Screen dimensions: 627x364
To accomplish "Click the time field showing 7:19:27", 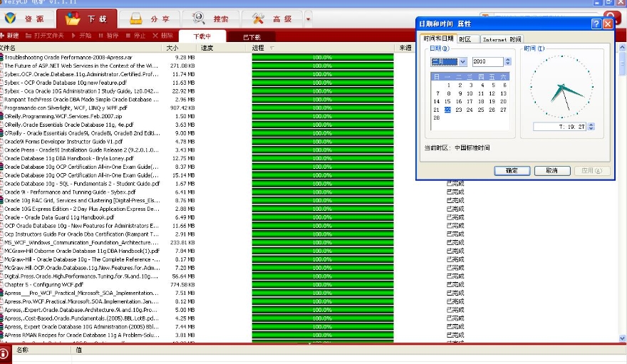I will click(x=560, y=127).
